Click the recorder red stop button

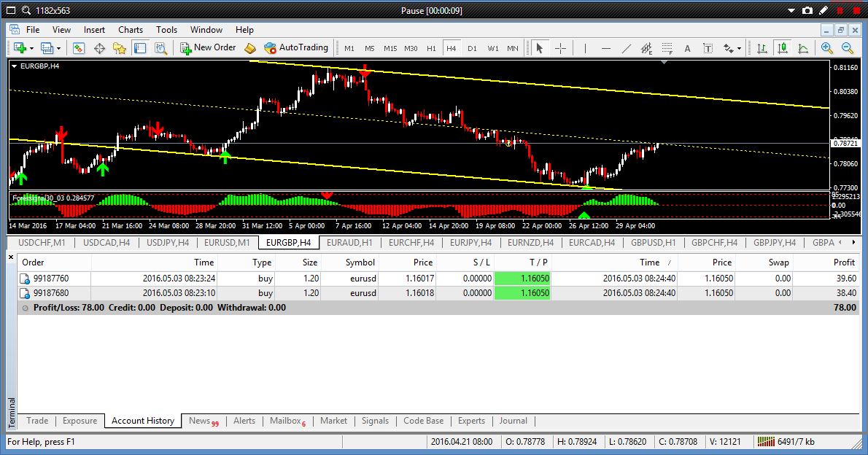click(x=857, y=10)
